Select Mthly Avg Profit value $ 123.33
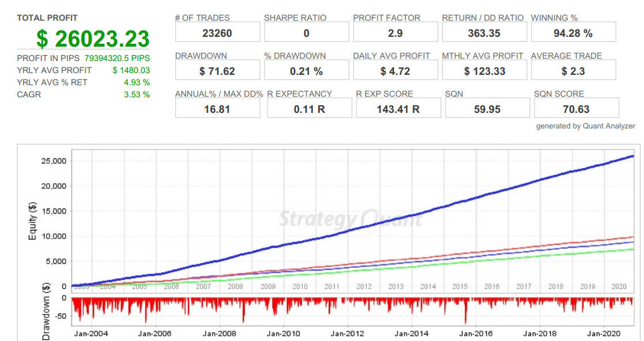This screenshot has width=644, height=341. pyautogui.click(x=484, y=71)
